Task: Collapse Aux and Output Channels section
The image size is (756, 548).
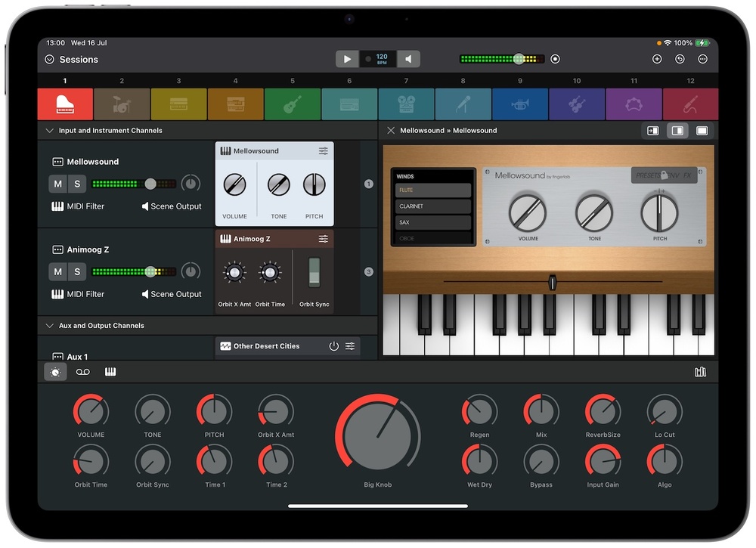Action: point(49,326)
